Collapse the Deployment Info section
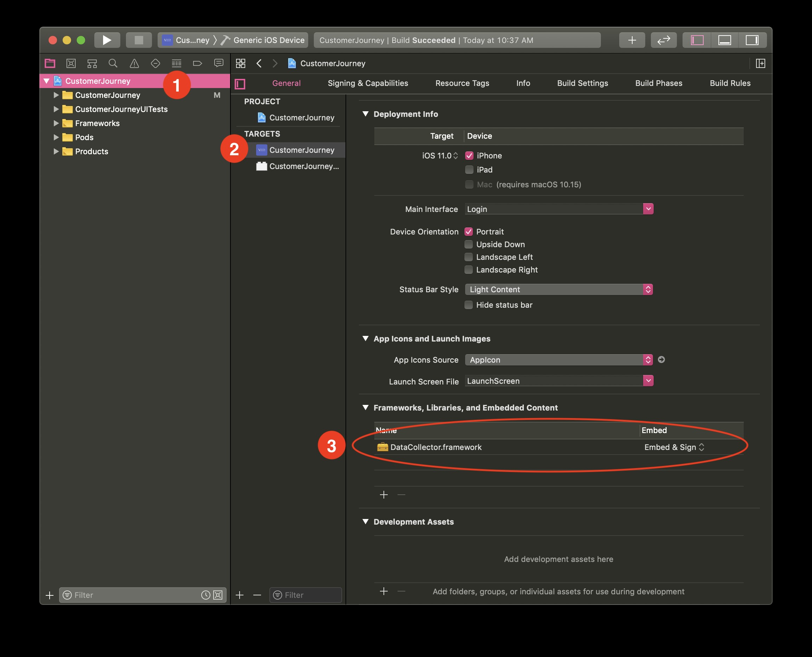The image size is (812, 657). coord(365,114)
